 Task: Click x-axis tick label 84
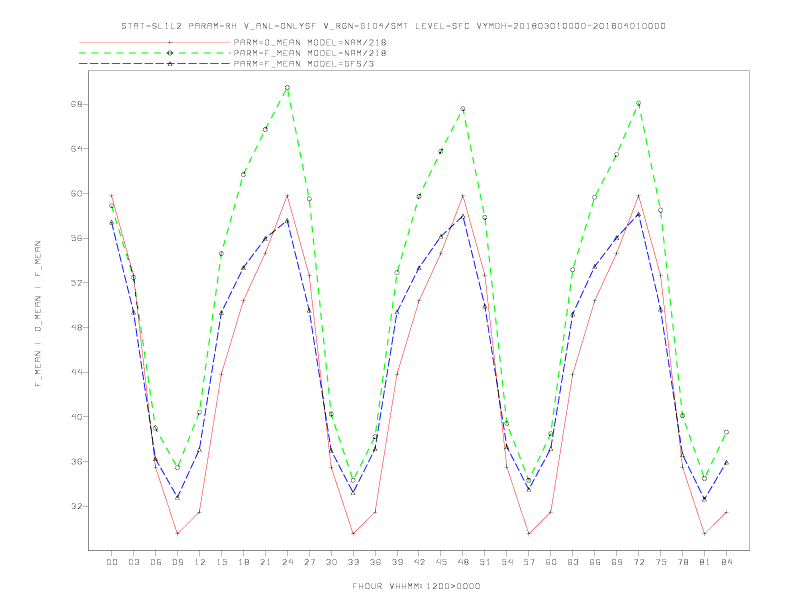tap(726, 562)
